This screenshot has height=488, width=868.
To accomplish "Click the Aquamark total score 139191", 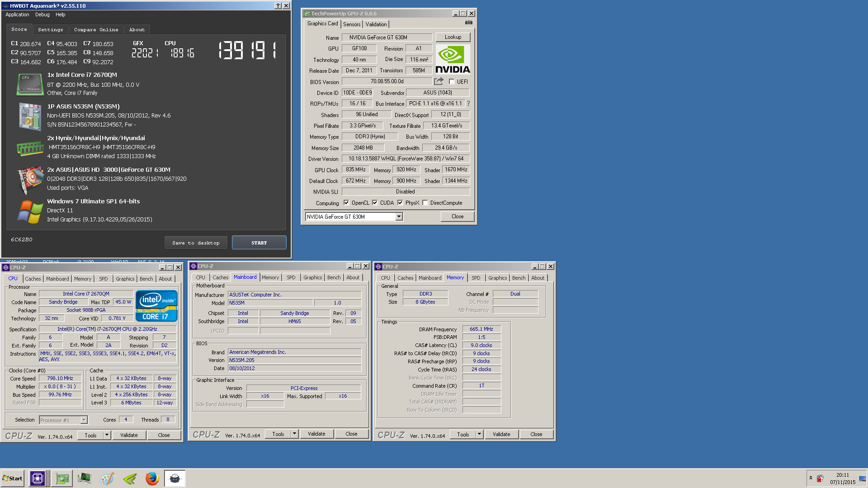I will click(248, 50).
